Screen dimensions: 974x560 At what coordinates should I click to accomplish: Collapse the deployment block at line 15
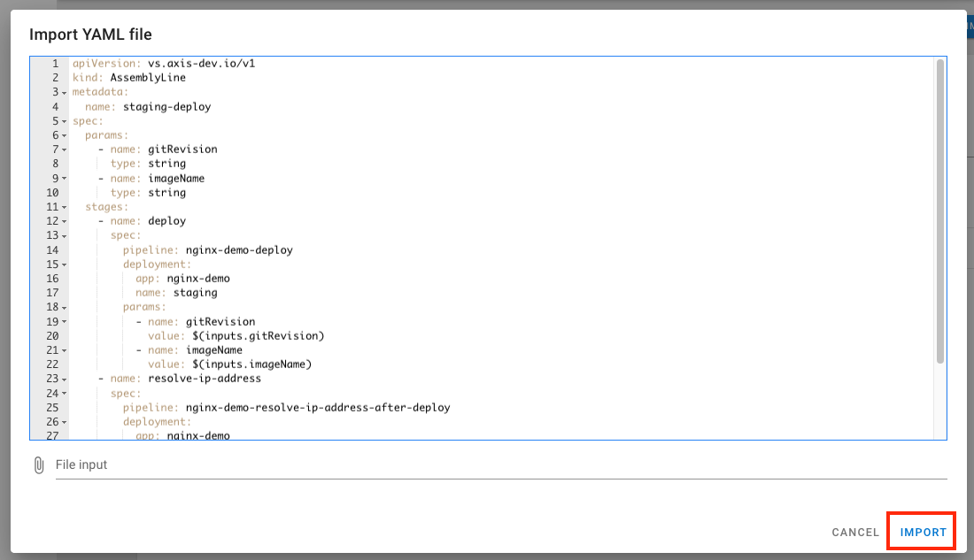65,265
